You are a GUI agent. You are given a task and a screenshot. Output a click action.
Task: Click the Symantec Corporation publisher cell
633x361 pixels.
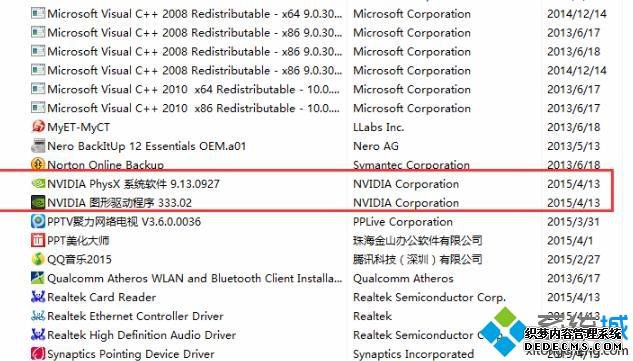click(x=411, y=165)
